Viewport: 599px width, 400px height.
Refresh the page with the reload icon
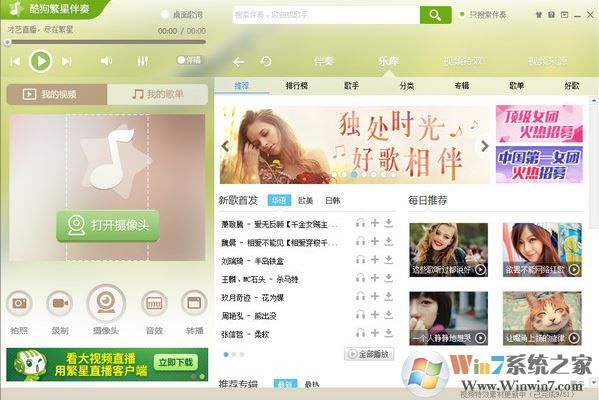266,61
